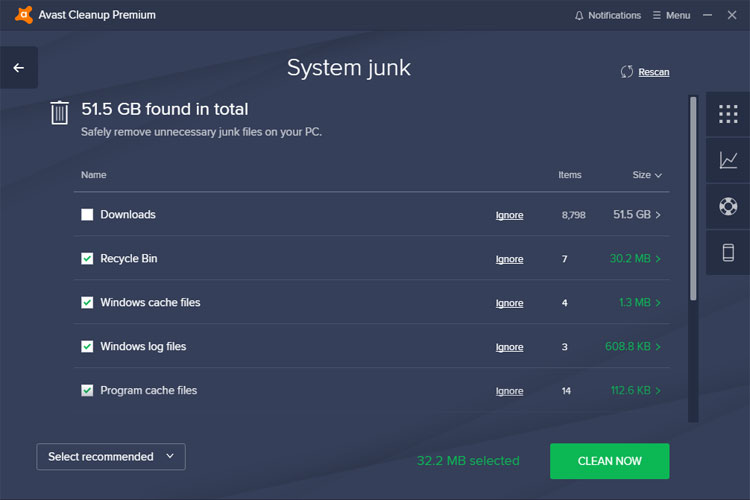Ignore the Recycle Bin row

click(x=509, y=259)
